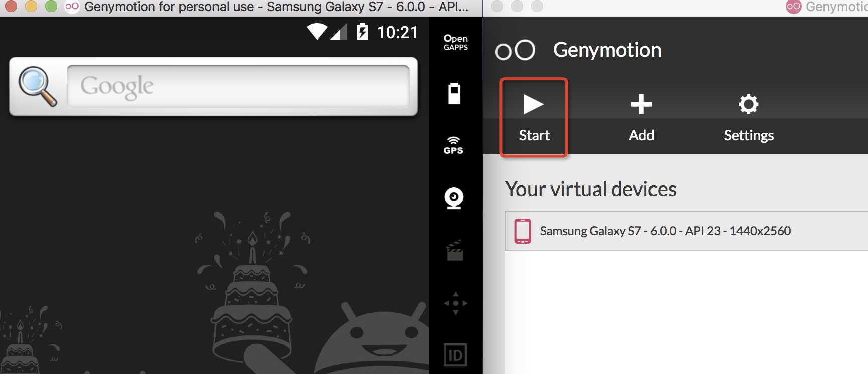
Task: Open the screen capture clapperboard icon
Action: click(455, 250)
